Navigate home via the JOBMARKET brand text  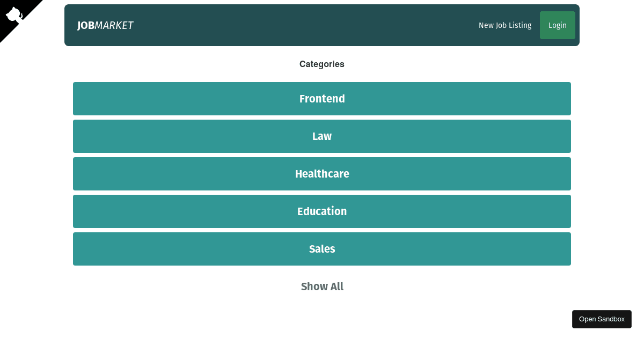point(105,25)
